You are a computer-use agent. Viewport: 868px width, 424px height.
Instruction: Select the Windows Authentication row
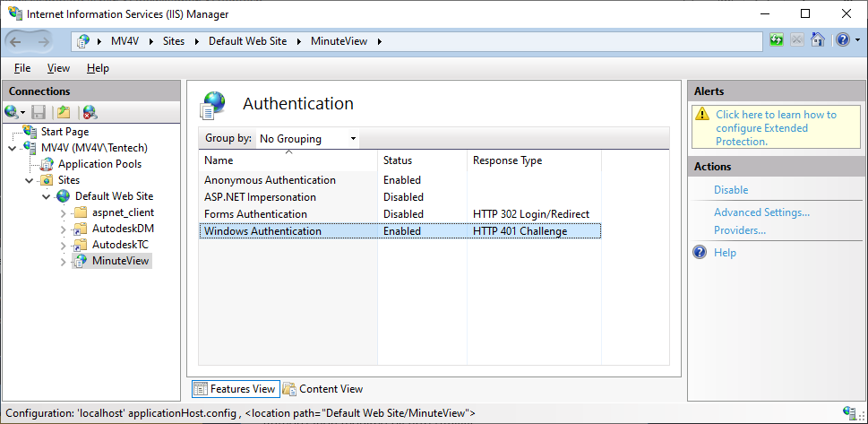pos(400,231)
